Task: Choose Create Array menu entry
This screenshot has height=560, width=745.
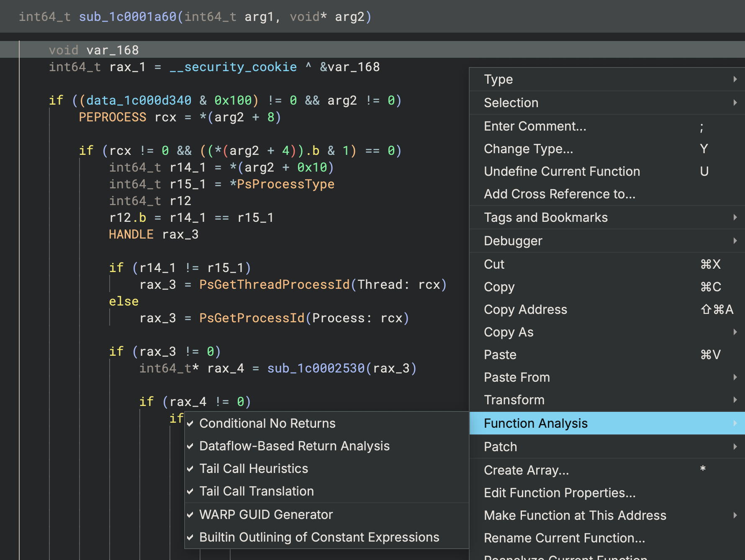Action: 607,470
